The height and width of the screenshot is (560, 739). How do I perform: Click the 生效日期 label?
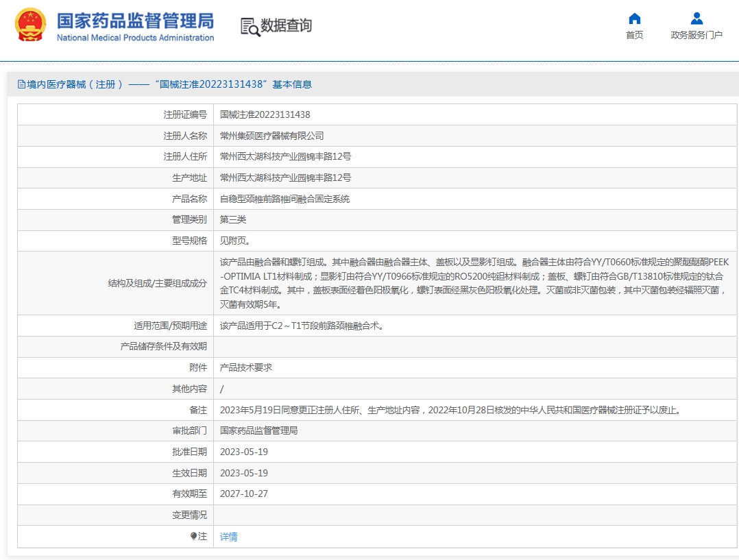(189, 473)
